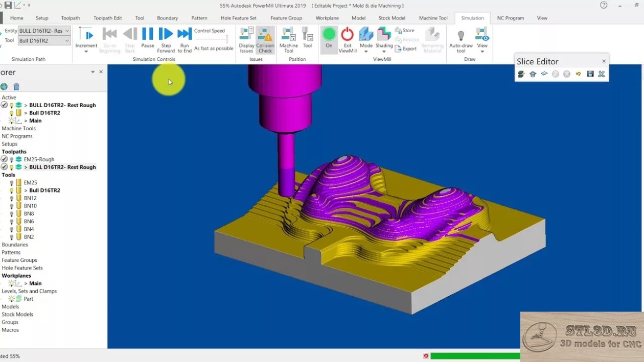The height and width of the screenshot is (362, 644).
Task: Toggle lightbulb for EM25-Rough toolpath
Action: (12, 160)
